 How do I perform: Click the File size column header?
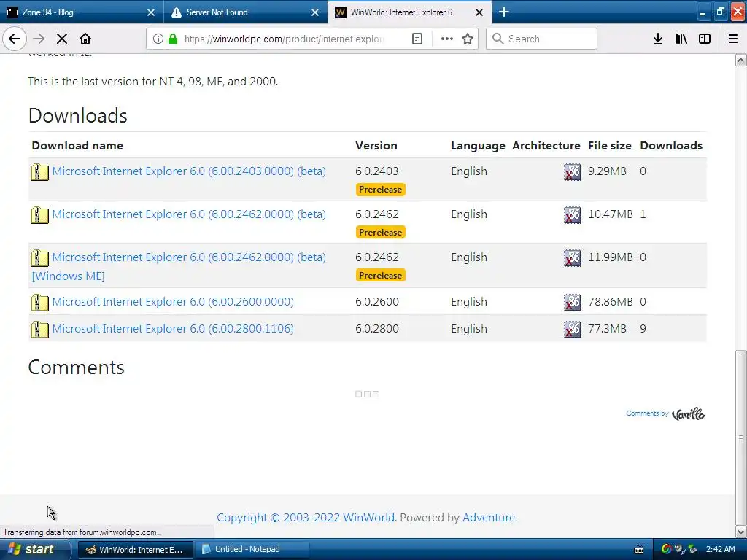[x=609, y=146]
